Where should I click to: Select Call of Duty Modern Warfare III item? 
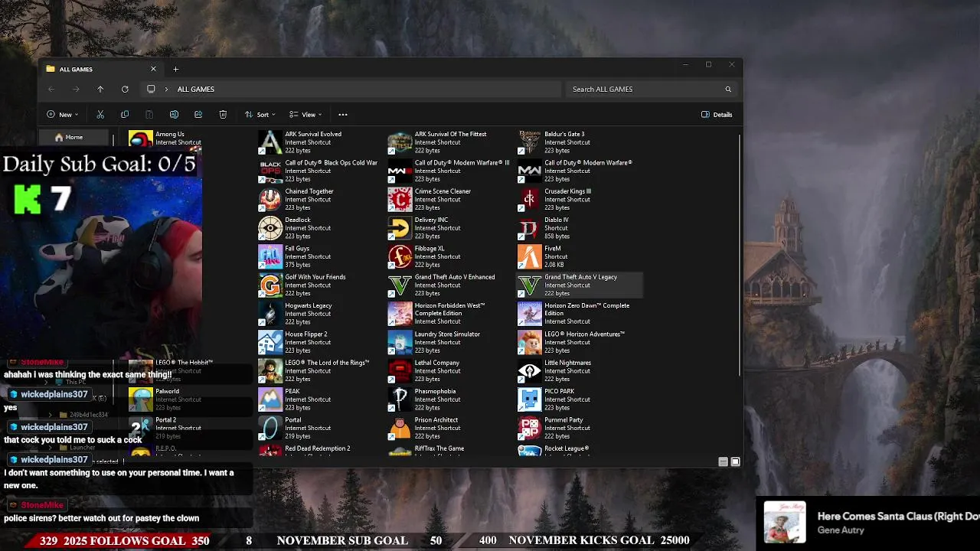[449, 171]
